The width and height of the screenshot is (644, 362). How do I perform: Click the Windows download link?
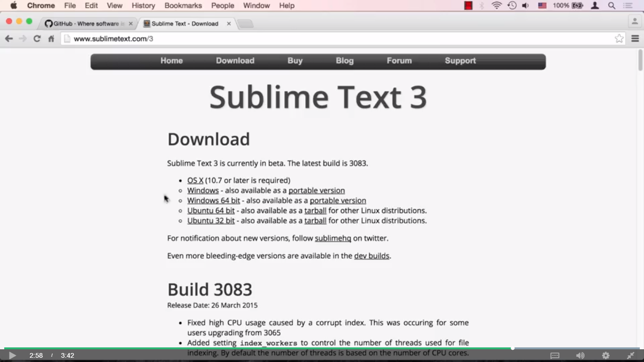point(203,190)
